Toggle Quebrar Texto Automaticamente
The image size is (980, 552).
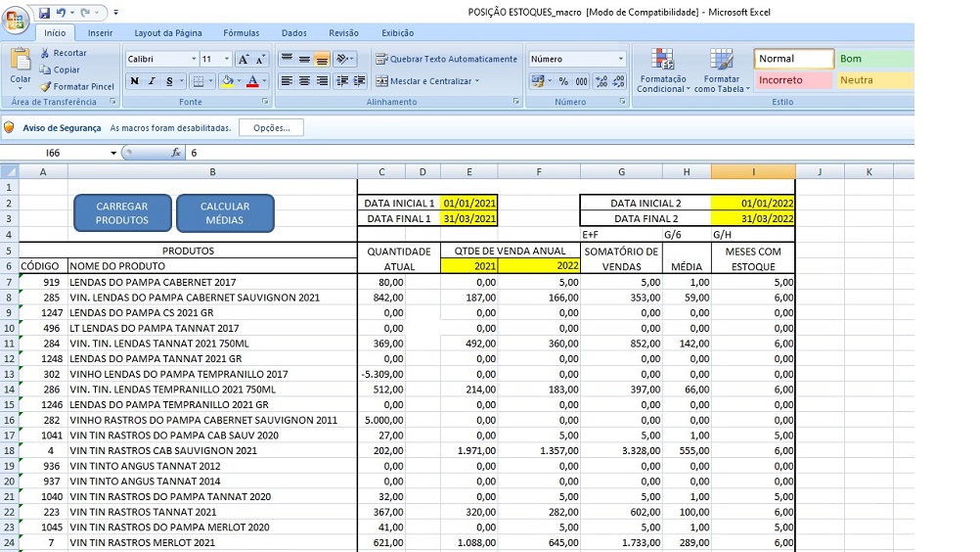446,59
